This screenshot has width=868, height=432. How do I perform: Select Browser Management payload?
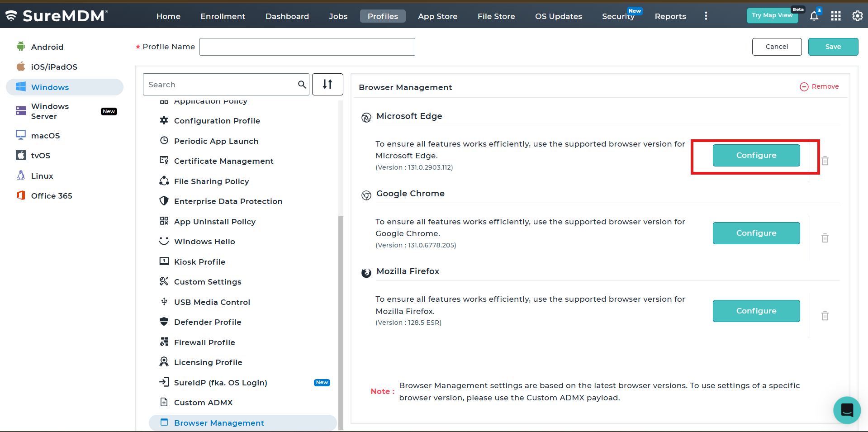243,423
